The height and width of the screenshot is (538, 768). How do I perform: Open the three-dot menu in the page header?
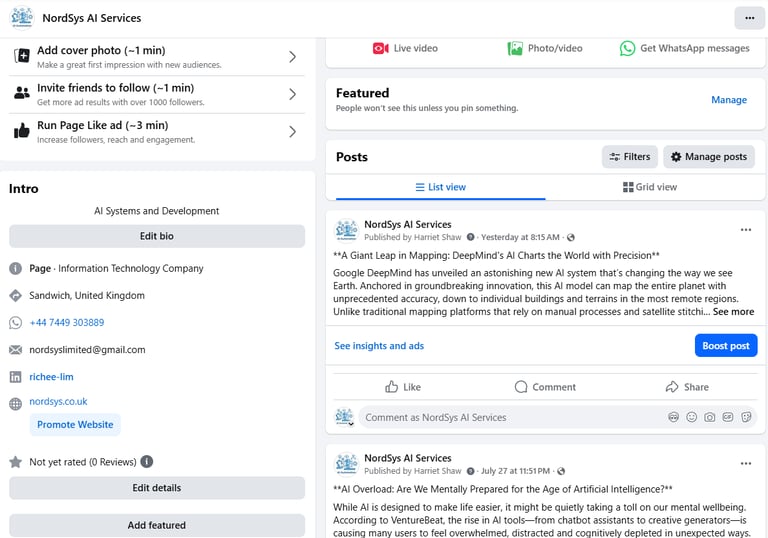pyautogui.click(x=749, y=18)
